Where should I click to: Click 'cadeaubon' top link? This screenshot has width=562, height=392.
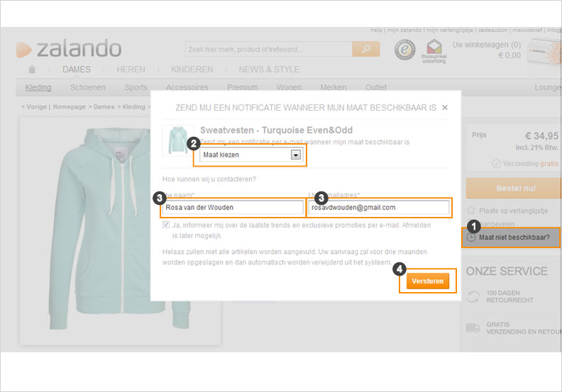click(492, 30)
